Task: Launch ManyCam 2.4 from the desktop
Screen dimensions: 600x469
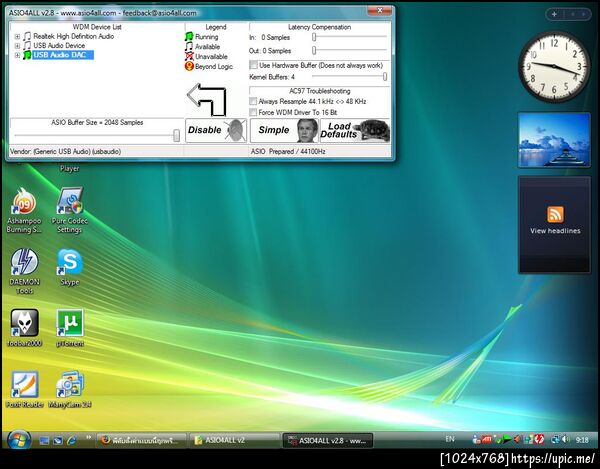Action: point(70,389)
